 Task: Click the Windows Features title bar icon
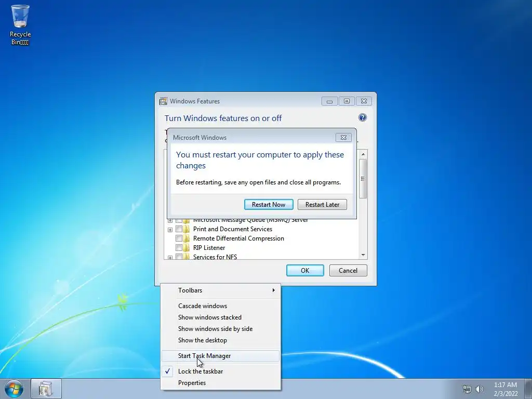[164, 101]
